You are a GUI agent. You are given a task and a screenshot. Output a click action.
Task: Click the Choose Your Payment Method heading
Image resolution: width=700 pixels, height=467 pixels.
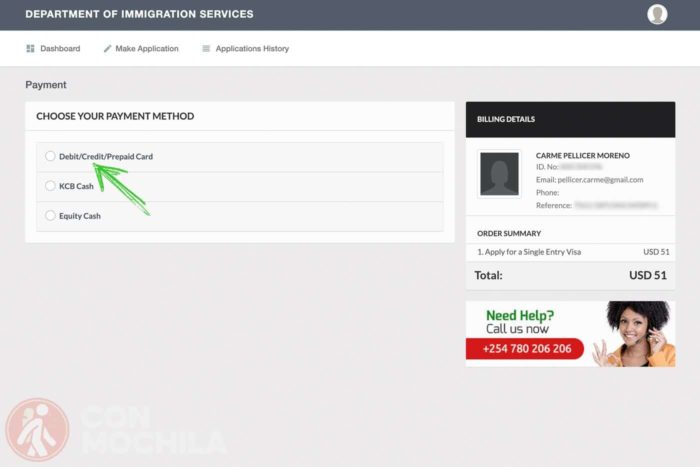click(x=115, y=116)
